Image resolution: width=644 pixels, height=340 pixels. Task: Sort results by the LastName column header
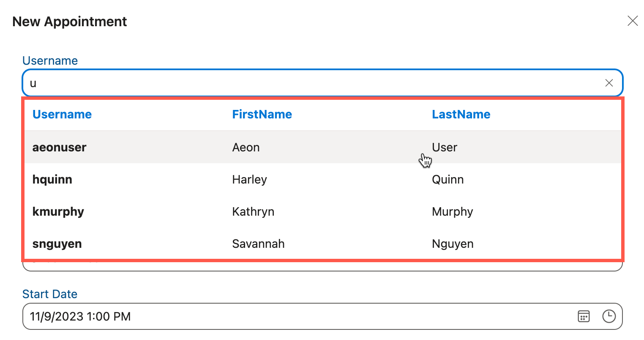pyautogui.click(x=461, y=114)
